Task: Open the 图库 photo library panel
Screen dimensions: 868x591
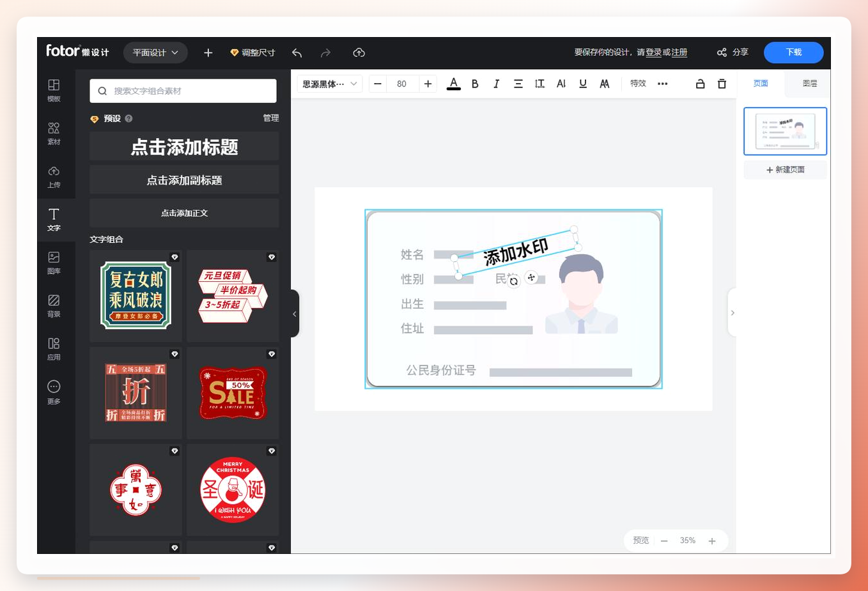Action: [54, 263]
